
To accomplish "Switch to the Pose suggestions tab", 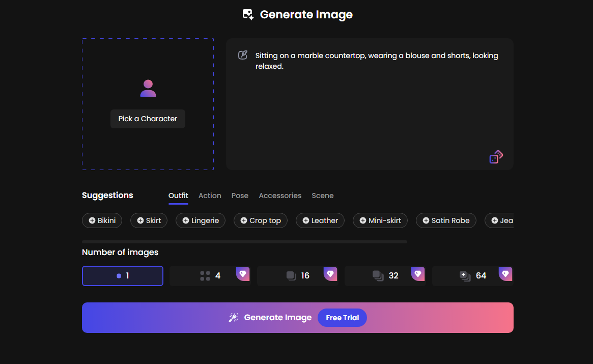I will coord(240,195).
